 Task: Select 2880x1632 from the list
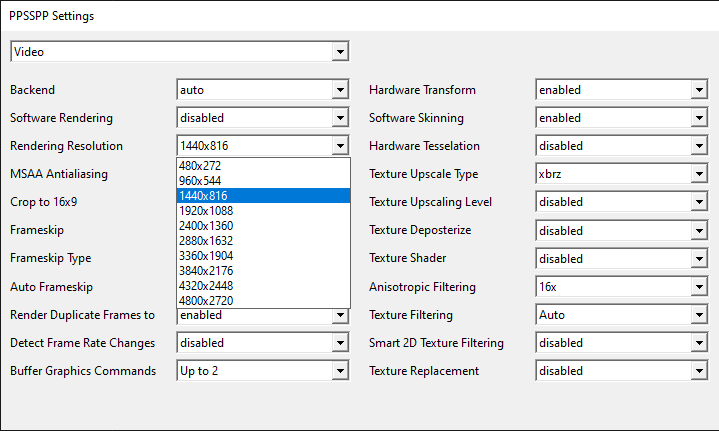tap(263, 241)
